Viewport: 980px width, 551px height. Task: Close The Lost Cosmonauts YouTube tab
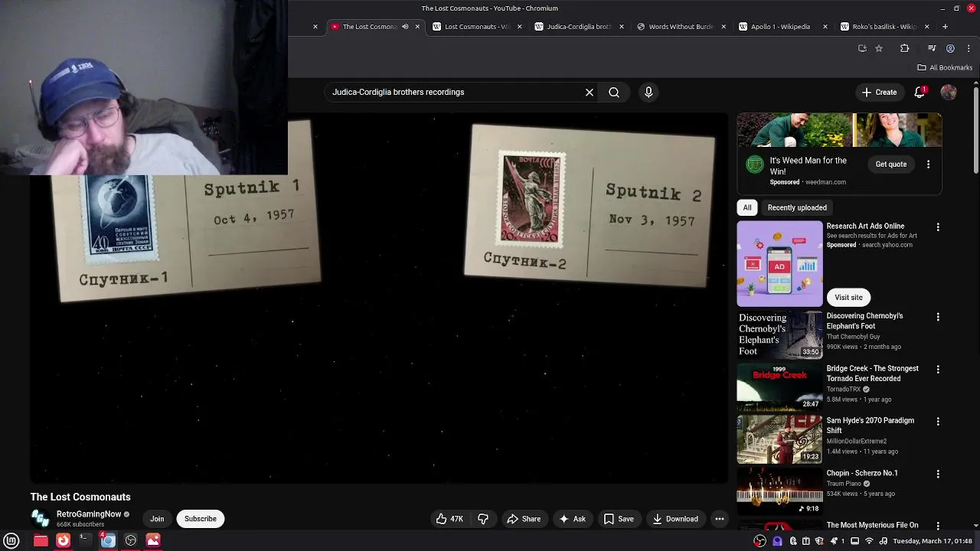coord(417,27)
